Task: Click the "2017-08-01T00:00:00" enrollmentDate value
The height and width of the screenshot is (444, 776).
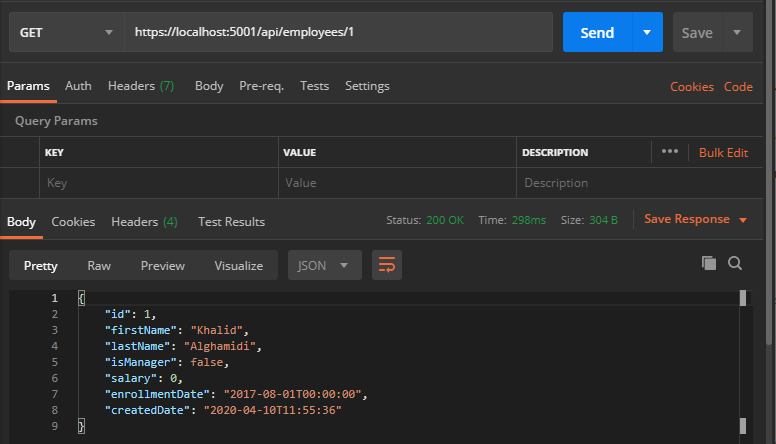Action: [292, 394]
